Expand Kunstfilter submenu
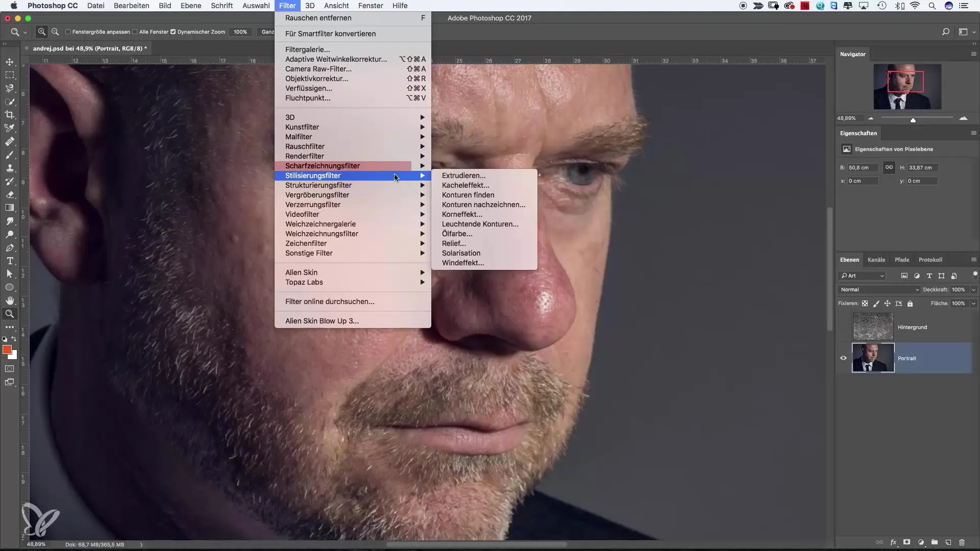 coord(353,127)
